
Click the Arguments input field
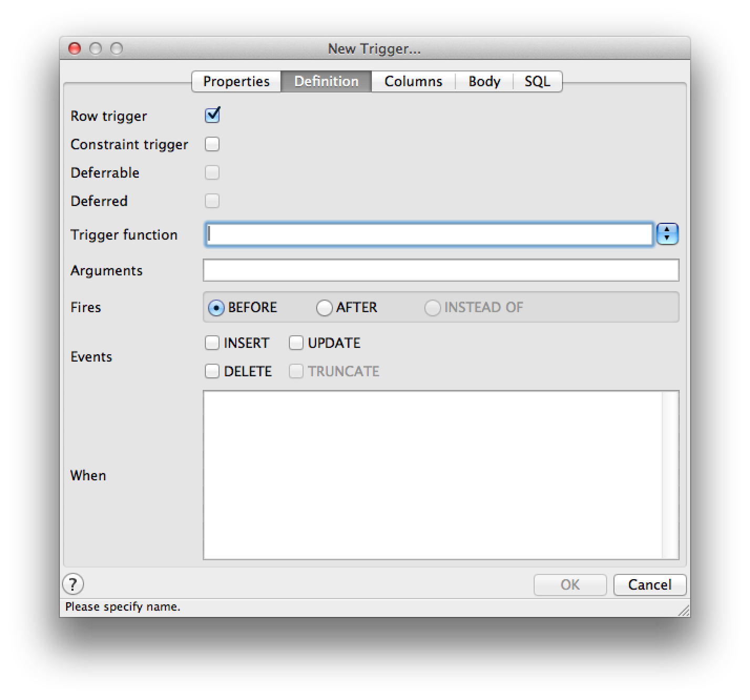click(x=441, y=271)
